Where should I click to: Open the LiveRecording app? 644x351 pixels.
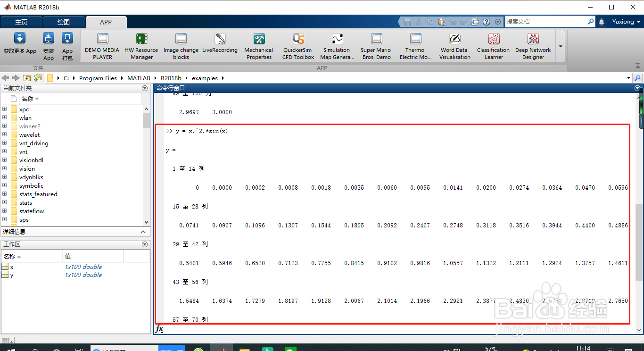click(220, 43)
